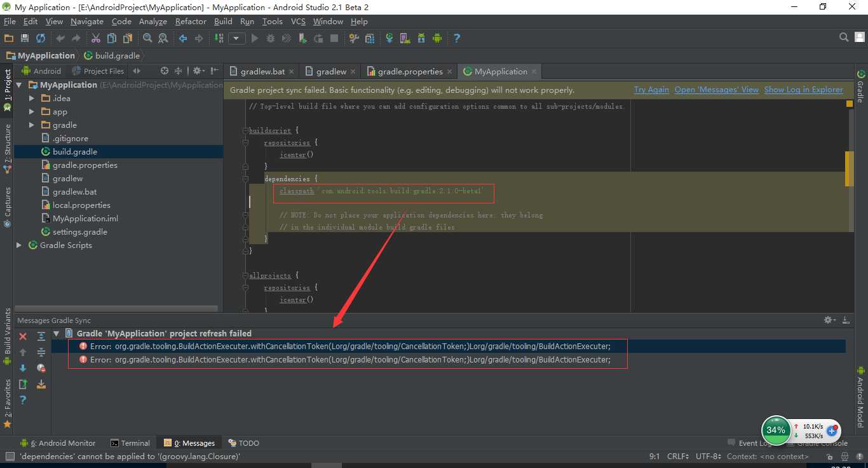Switch to the gradle.properties editor tab

click(410, 71)
